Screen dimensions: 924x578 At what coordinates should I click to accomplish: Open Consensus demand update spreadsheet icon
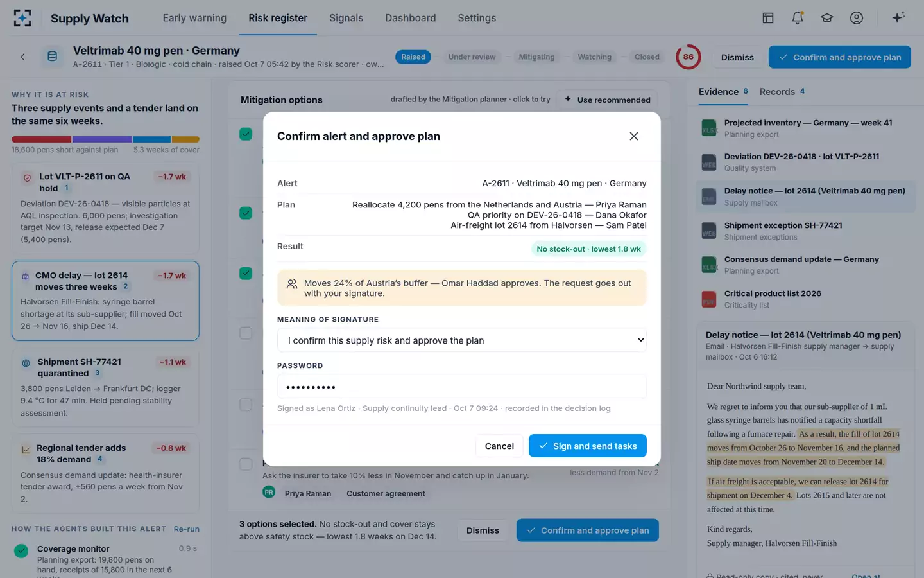coord(709,265)
